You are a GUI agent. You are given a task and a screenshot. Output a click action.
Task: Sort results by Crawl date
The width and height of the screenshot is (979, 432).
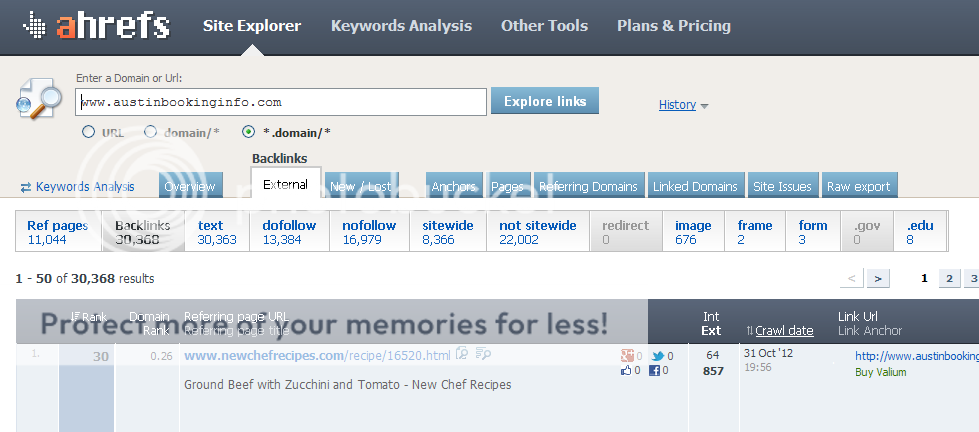[x=784, y=331]
